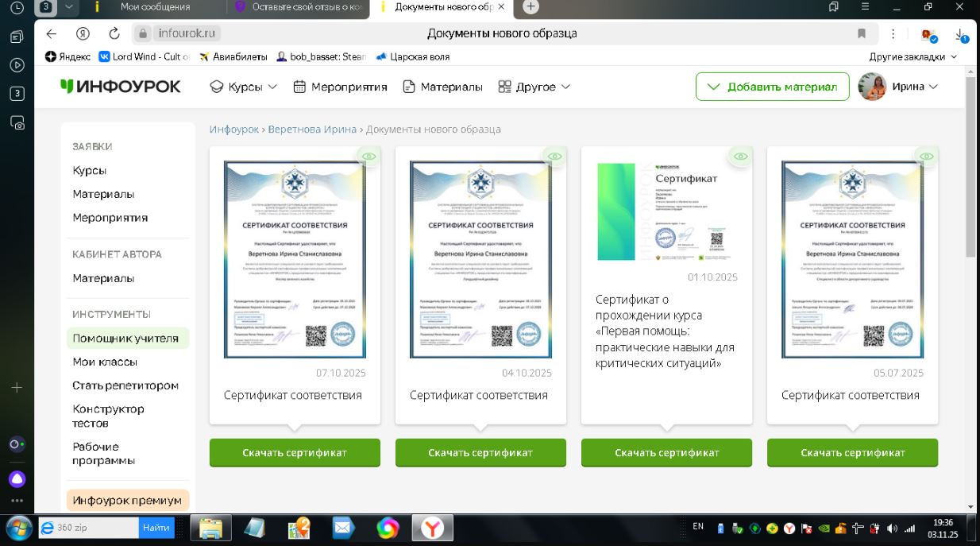Open the mail app in the taskbar
The image size is (980, 546).
coord(343,527)
